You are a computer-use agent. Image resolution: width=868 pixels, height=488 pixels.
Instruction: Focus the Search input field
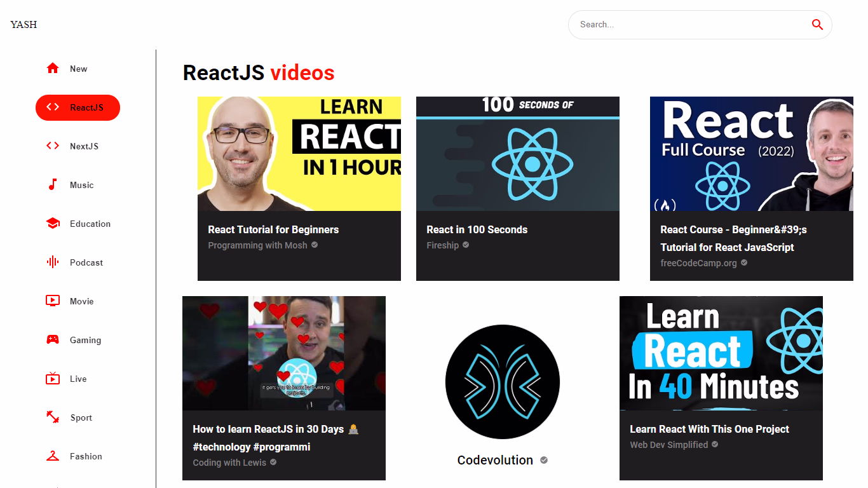(686, 25)
